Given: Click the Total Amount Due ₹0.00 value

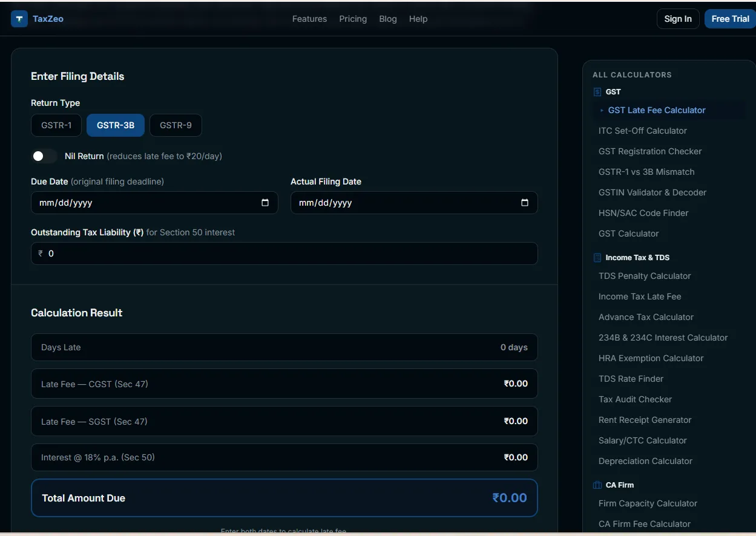Looking at the screenshot, I should (x=510, y=498).
